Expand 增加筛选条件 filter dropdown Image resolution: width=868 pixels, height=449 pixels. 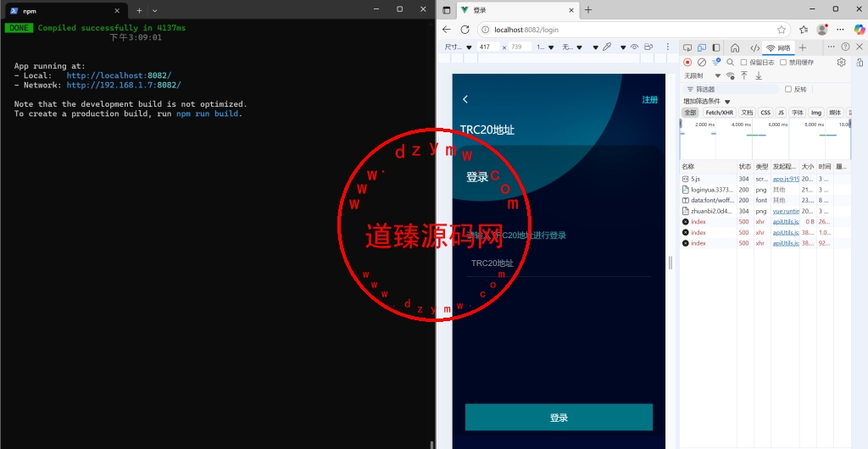(707, 101)
